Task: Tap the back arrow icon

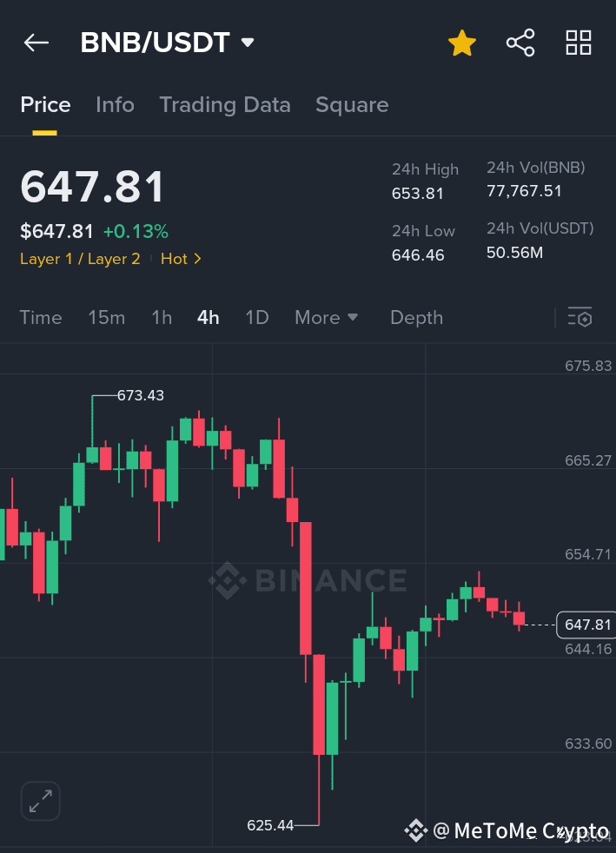Action: (36, 43)
